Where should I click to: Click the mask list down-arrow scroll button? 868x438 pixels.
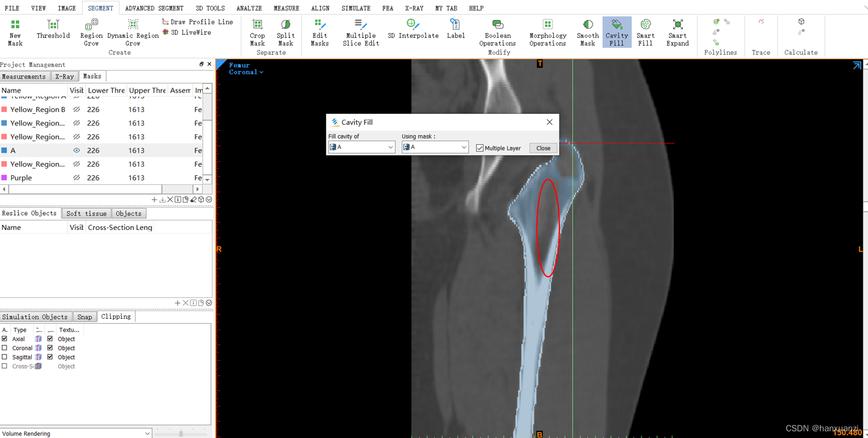coord(208,180)
